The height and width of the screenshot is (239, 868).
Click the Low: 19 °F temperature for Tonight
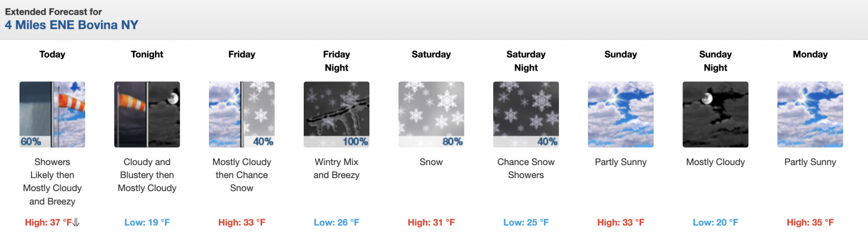coord(147,222)
